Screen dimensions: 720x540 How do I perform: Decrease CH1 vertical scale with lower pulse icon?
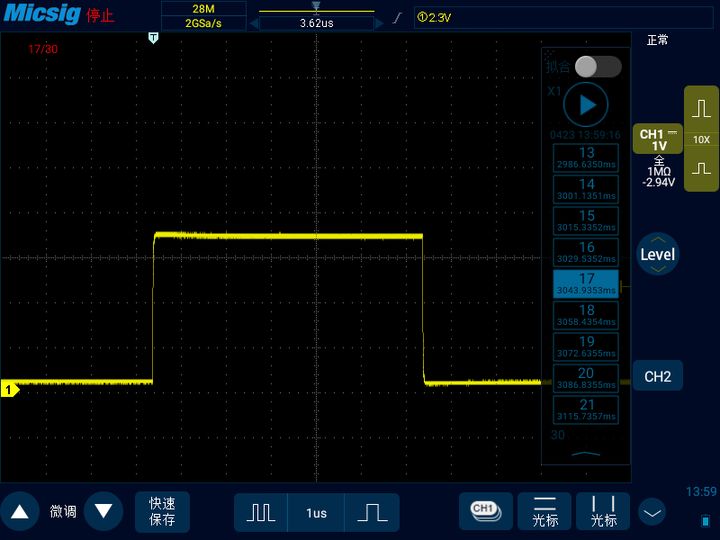tap(701, 171)
